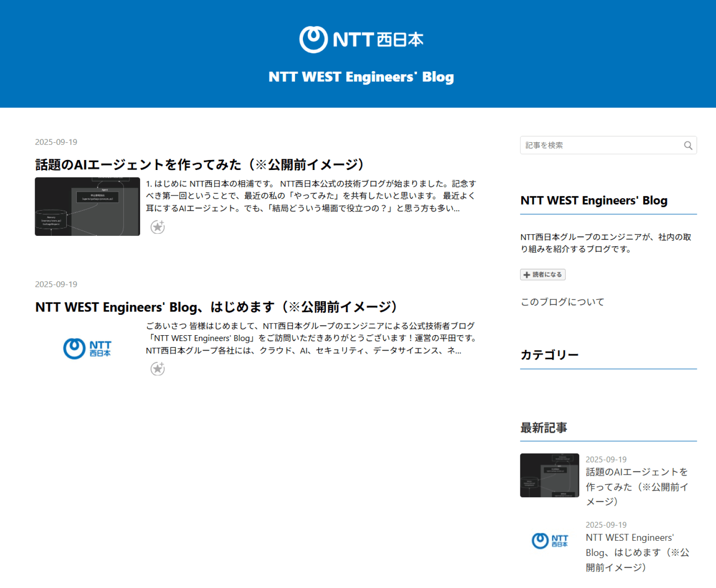Click the date above the はじめます main article
The width and height of the screenshot is (716, 588).
point(56,284)
